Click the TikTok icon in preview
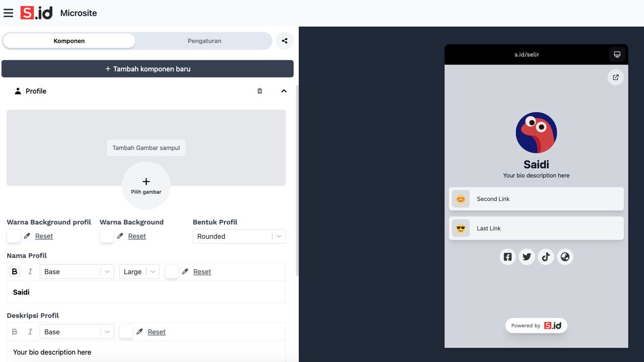The height and width of the screenshot is (362, 644). (546, 257)
